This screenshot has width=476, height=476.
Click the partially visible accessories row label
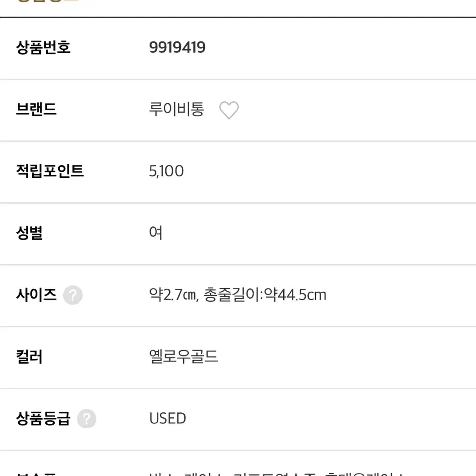(x=36, y=474)
